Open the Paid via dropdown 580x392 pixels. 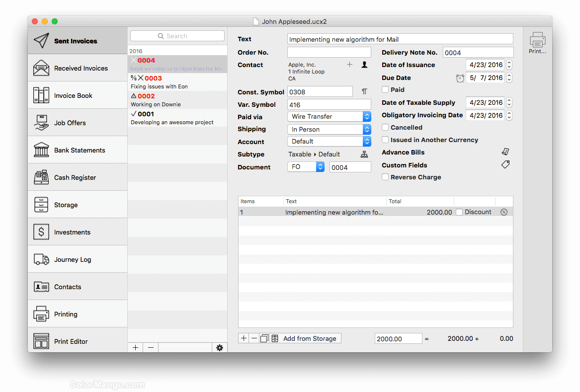point(329,117)
